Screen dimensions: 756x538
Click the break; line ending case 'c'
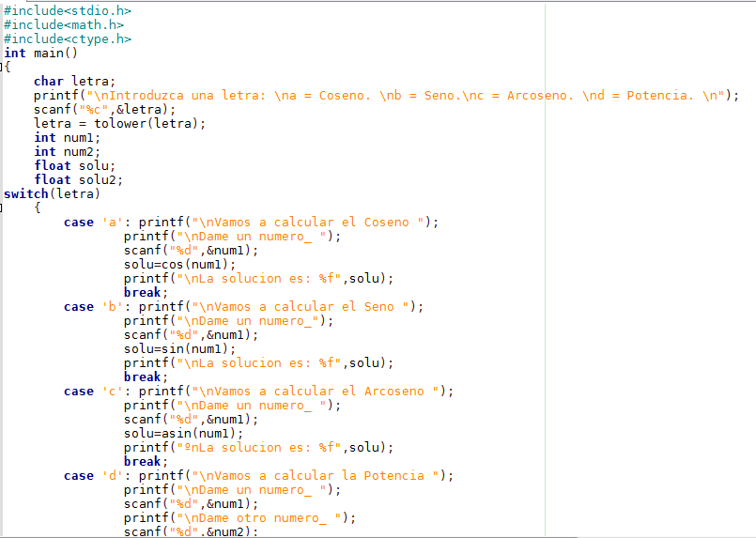[146, 461]
